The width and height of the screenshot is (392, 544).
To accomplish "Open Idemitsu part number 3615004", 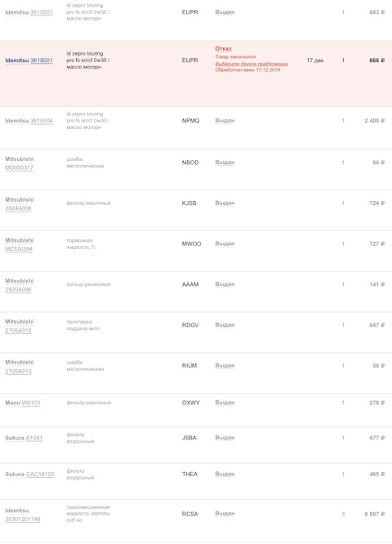I will 42,121.
